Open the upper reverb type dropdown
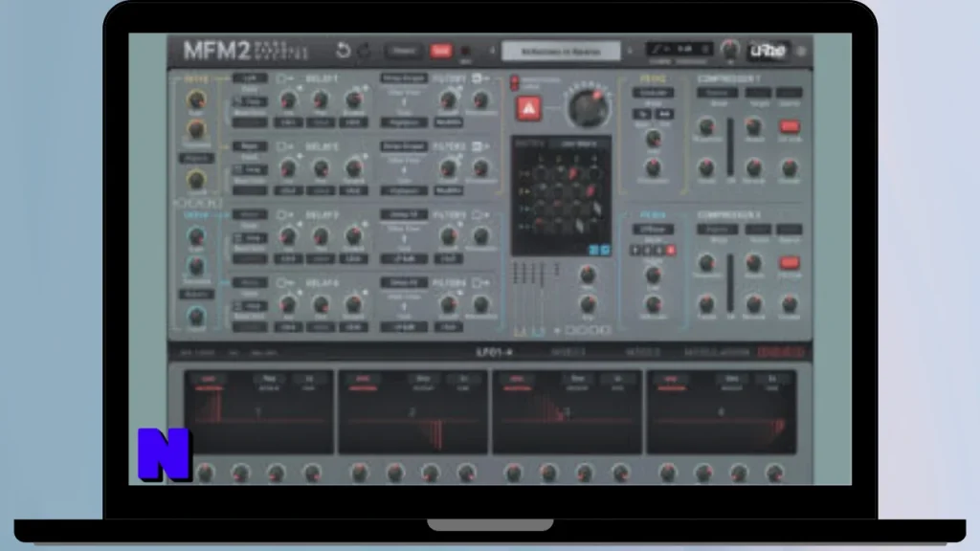 (653, 93)
